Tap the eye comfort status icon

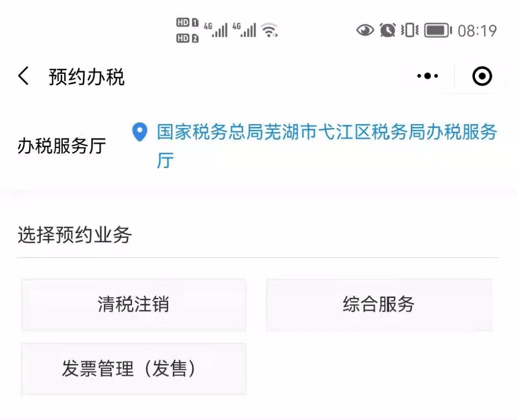tap(365, 30)
